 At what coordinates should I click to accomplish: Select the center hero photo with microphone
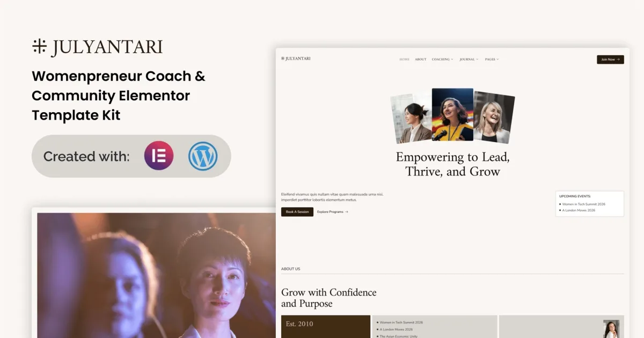point(452,114)
